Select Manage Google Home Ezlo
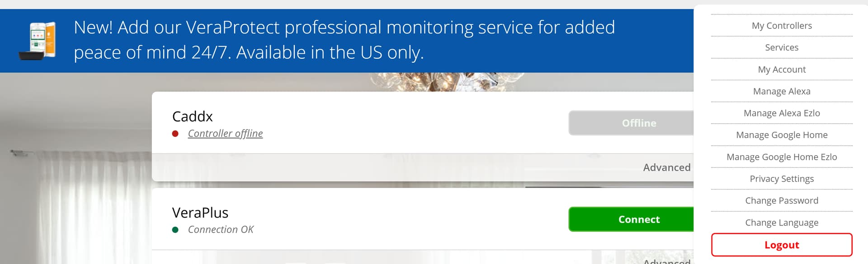 [782, 157]
